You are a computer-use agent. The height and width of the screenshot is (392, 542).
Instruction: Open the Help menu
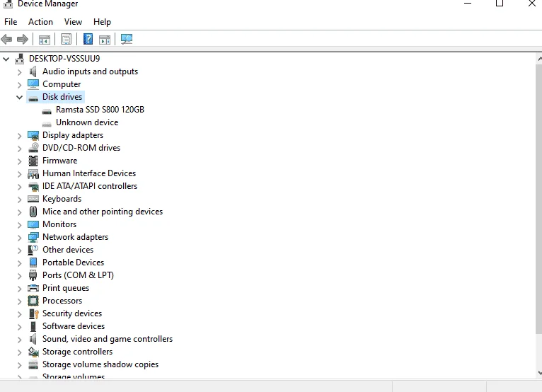click(x=102, y=22)
